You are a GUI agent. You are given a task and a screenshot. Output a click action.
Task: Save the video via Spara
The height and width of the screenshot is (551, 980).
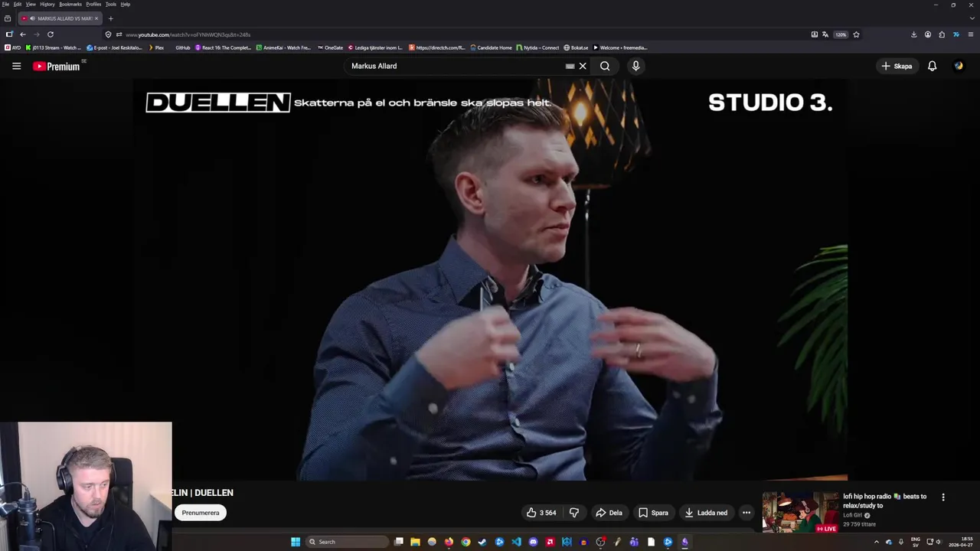pyautogui.click(x=653, y=513)
